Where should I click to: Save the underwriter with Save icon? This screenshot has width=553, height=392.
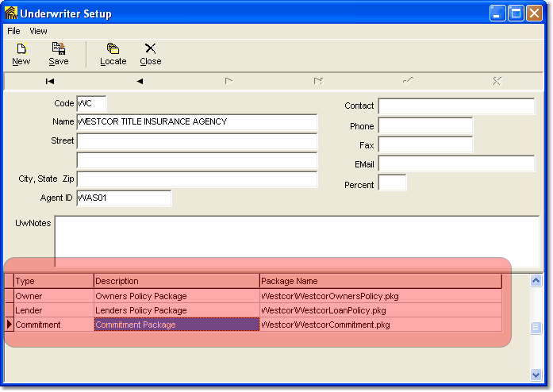click(x=59, y=54)
